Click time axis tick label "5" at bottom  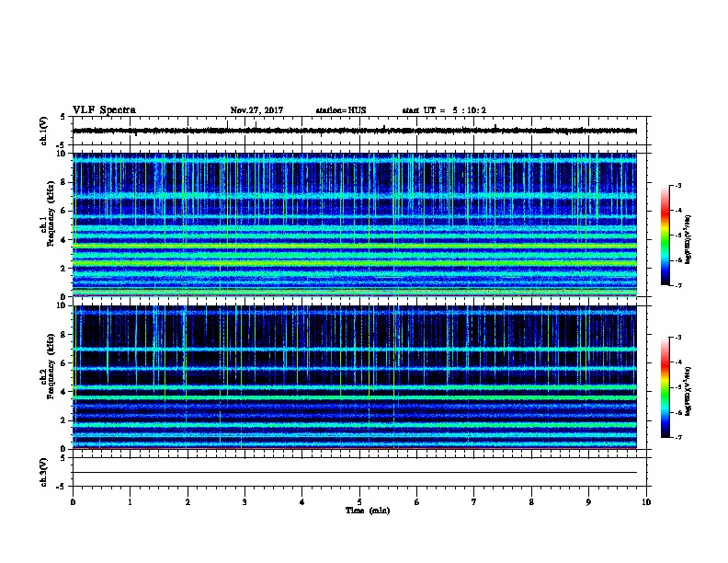coord(359,502)
